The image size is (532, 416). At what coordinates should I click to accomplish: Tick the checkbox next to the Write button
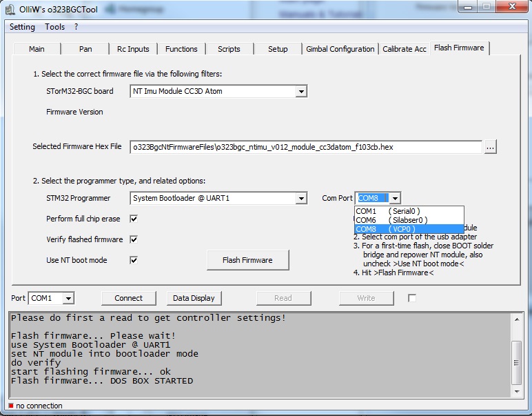[412, 298]
